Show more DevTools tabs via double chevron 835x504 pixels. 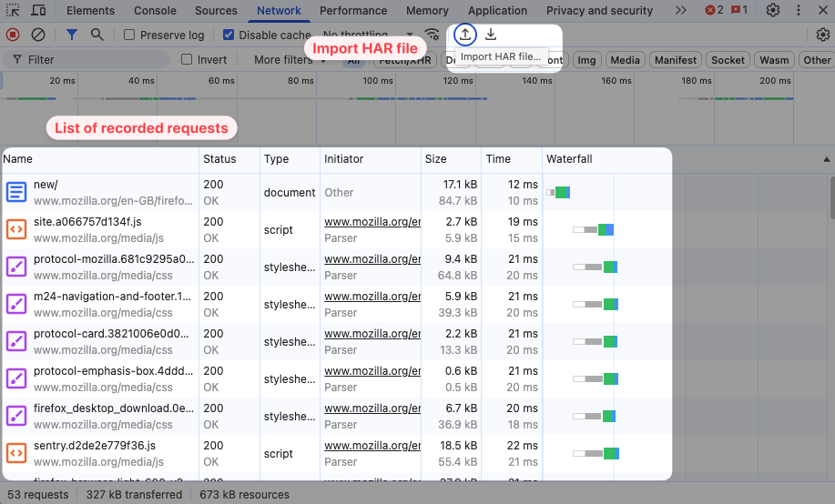(x=680, y=10)
